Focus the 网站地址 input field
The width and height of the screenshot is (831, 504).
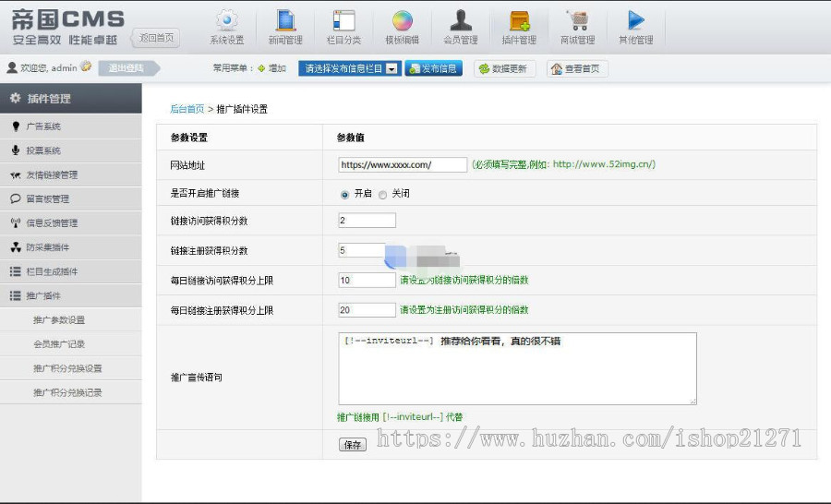click(x=403, y=165)
